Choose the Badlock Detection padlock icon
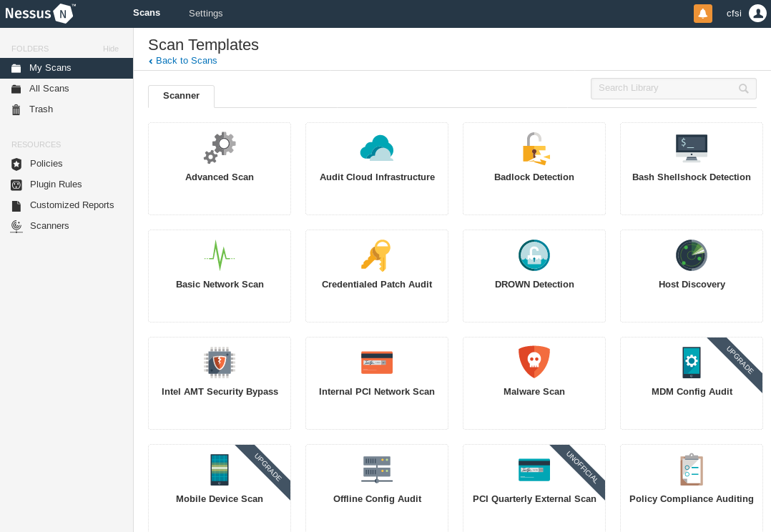Screen dimensions: 771x532 534,148
